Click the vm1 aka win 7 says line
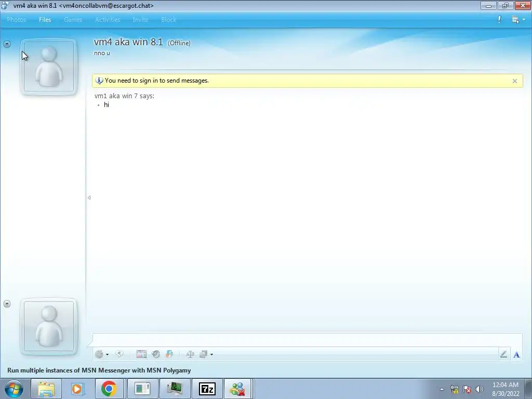532x399 pixels. coord(124,96)
